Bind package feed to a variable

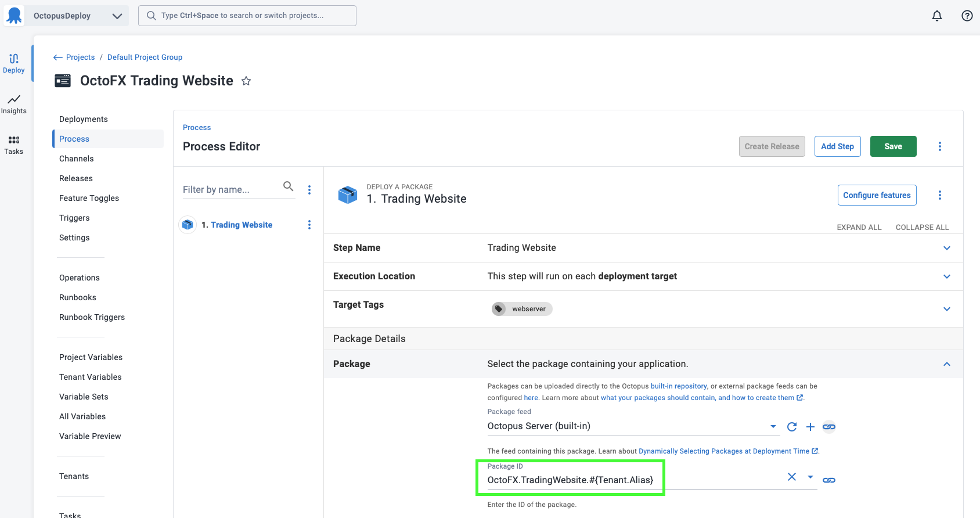pos(829,427)
